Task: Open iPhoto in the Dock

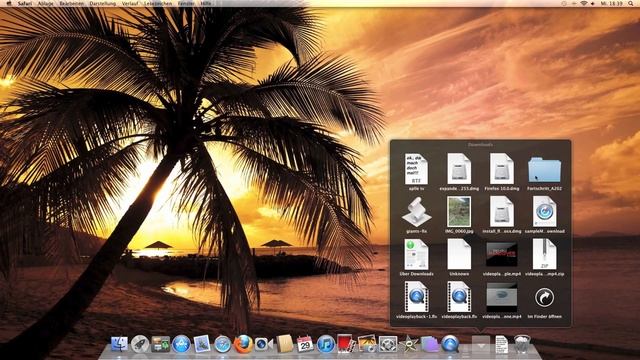Action: [367, 344]
